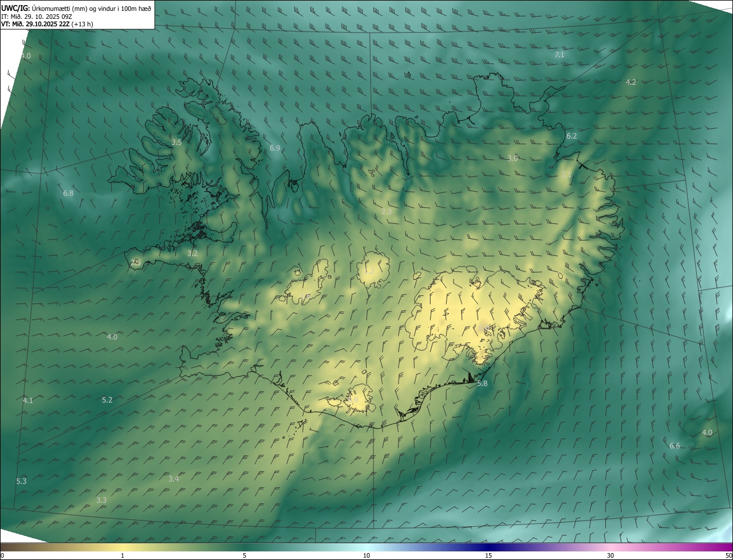Click the title text 'Úrkomumætti (mm) og vindur í 100m hæð'
The width and height of the screenshot is (733, 560).
[x=92, y=8]
